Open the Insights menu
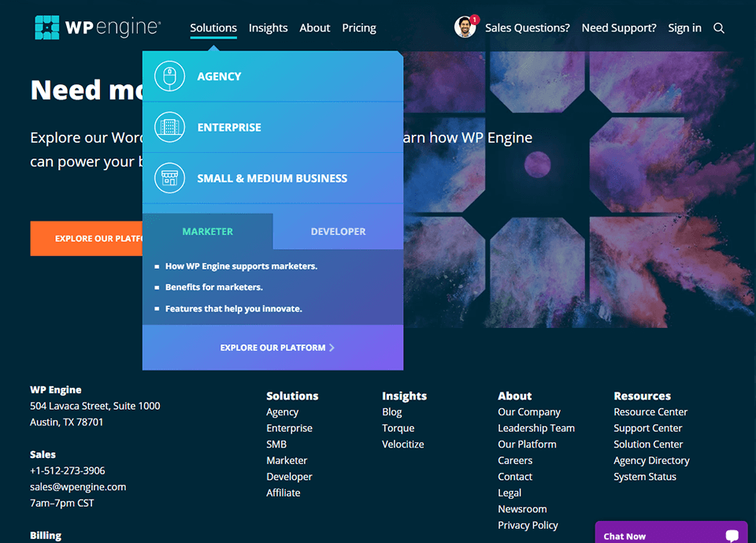Viewport: 756px width, 543px height. [268, 28]
